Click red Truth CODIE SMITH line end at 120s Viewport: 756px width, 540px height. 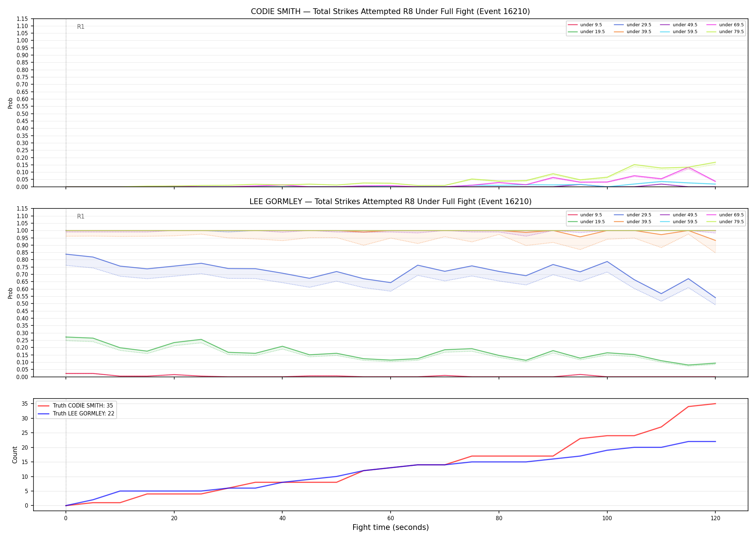point(715,404)
